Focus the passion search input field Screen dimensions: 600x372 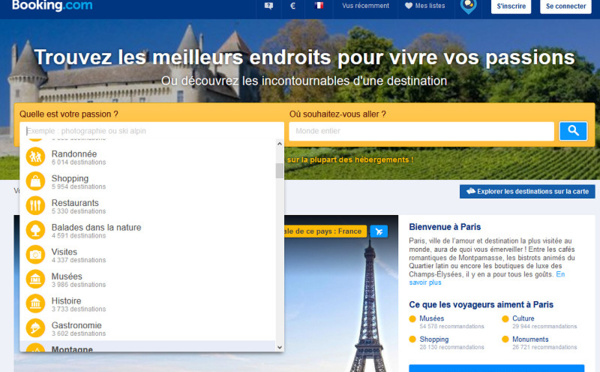click(x=152, y=131)
